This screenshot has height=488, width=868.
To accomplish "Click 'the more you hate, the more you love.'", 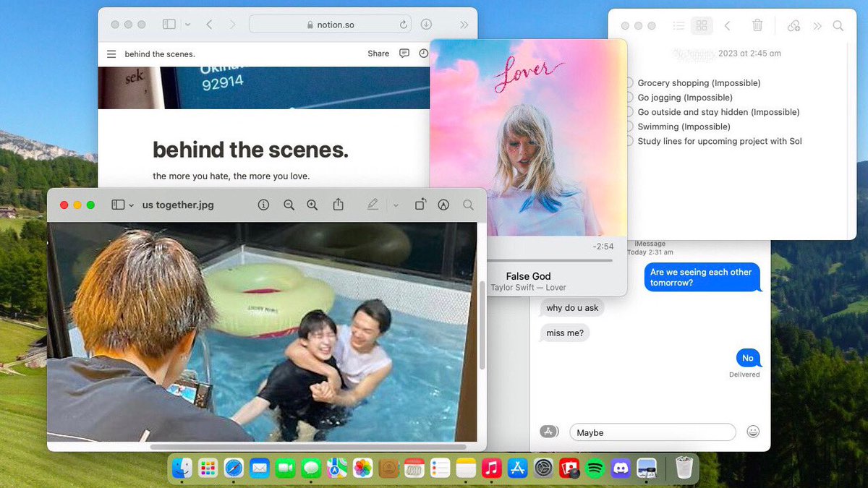I will 231,176.
